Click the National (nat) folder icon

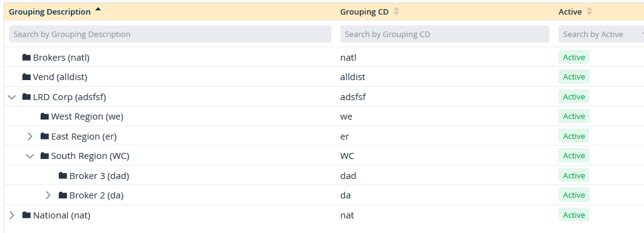click(27, 215)
